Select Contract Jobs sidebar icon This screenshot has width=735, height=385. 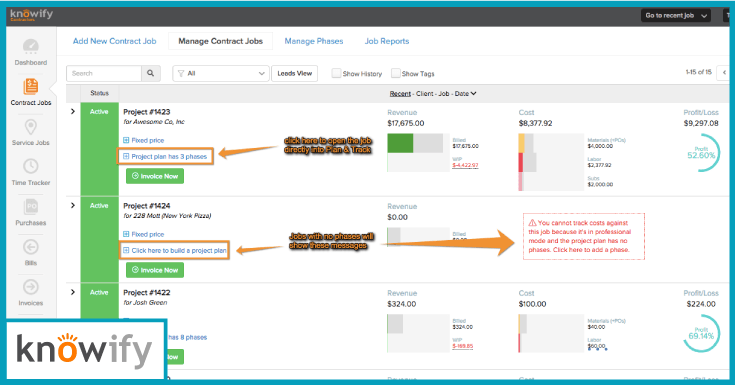31,86
